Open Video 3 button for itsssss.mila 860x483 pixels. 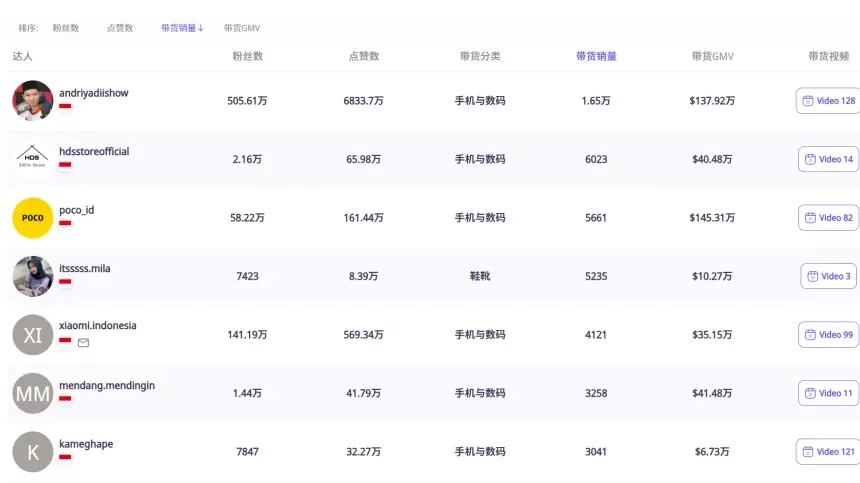(x=828, y=276)
